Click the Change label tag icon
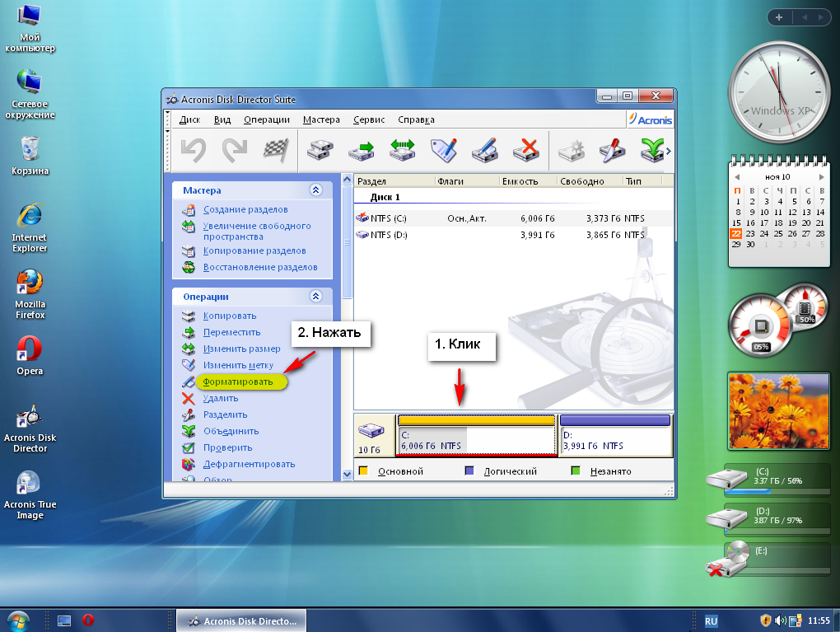The height and width of the screenshot is (632, 840). [444, 150]
